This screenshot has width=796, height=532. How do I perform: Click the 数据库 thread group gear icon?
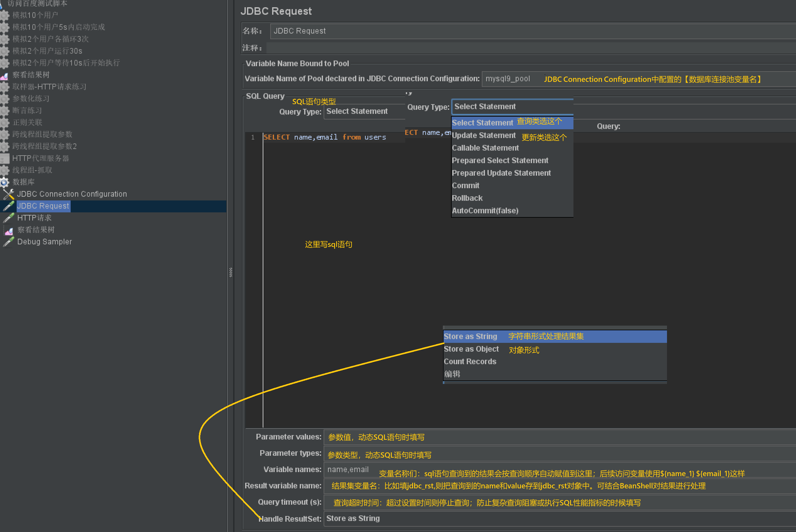[4, 182]
